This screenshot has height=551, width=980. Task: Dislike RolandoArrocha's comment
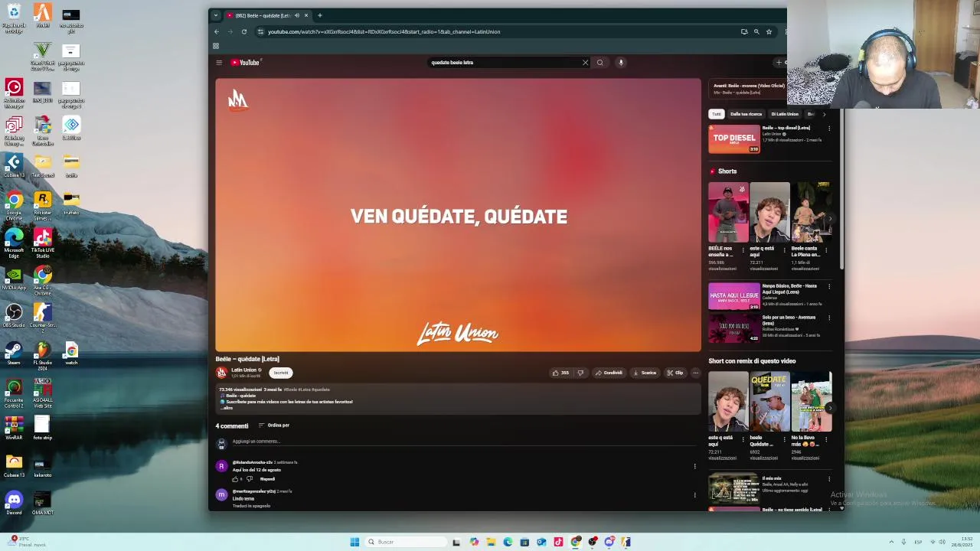coord(249,479)
